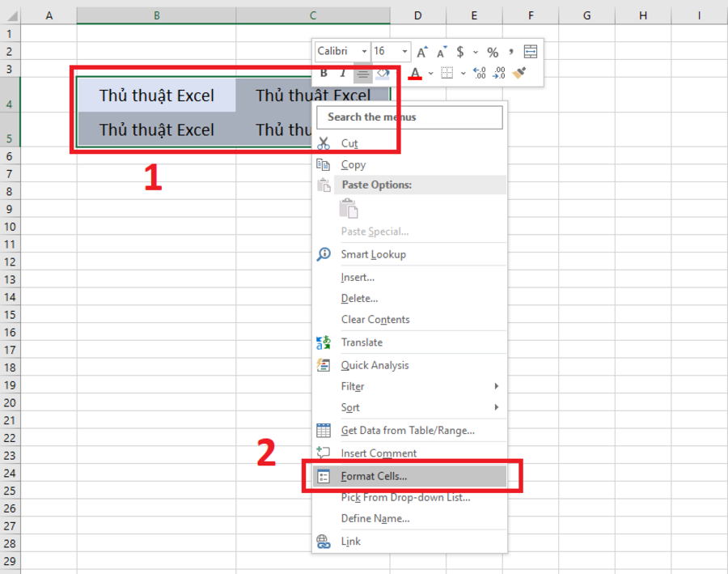Click cell B4 with Thủ thuật Excel
Screen dimensions: 728x574
[x=156, y=96]
